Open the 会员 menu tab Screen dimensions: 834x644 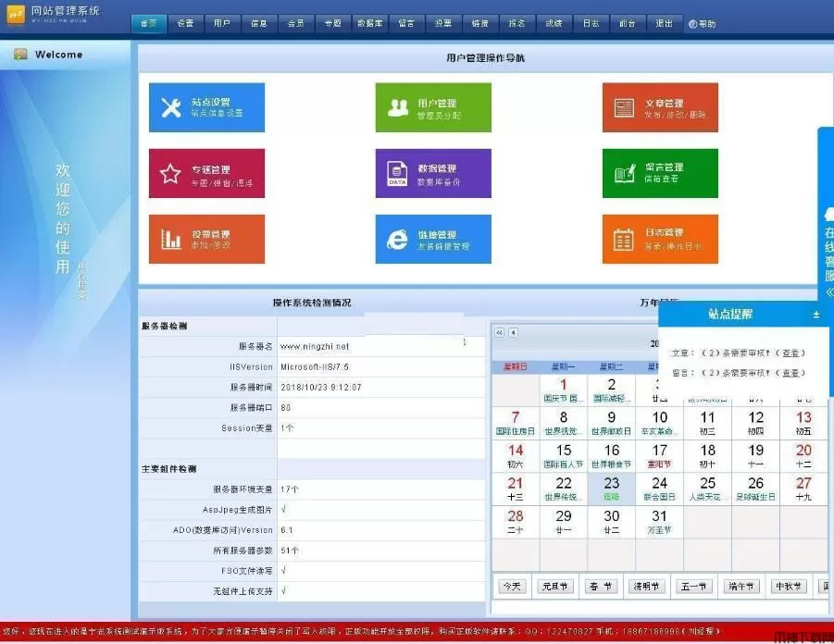[x=295, y=23]
